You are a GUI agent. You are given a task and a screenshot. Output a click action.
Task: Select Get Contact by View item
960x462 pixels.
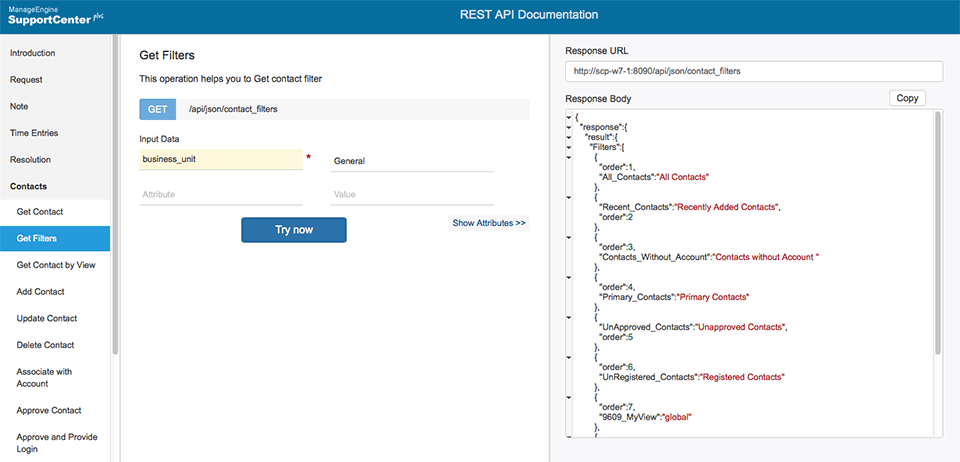pos(56,265)
